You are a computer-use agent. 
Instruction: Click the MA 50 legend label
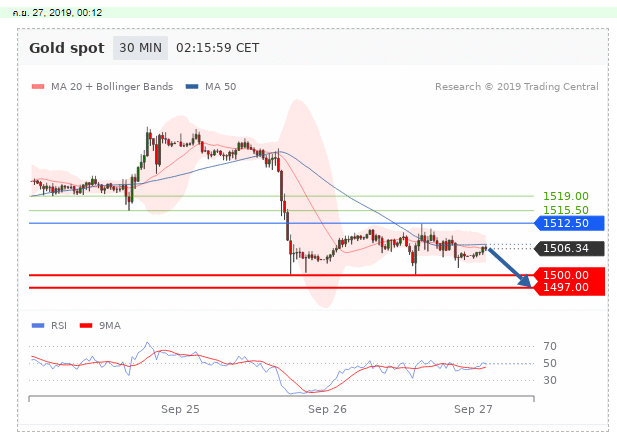(x=221, y=87)
